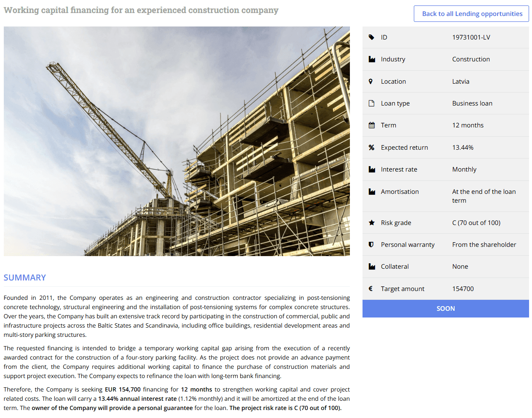Click the 'From the shareholder' value
Screen dimensions: 532x418
point(484,245)
